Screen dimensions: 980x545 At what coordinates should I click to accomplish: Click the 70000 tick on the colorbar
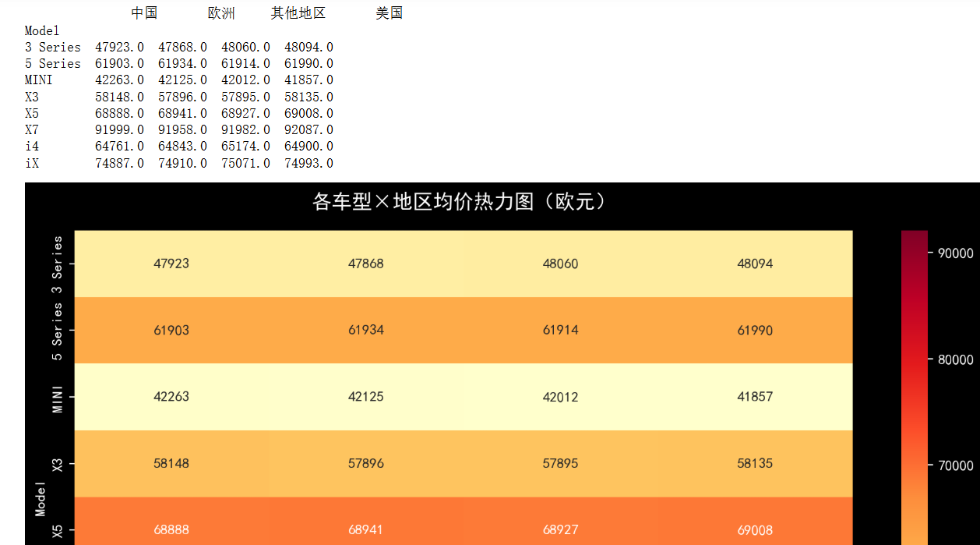pyautogui.click(x=954, y=465)
